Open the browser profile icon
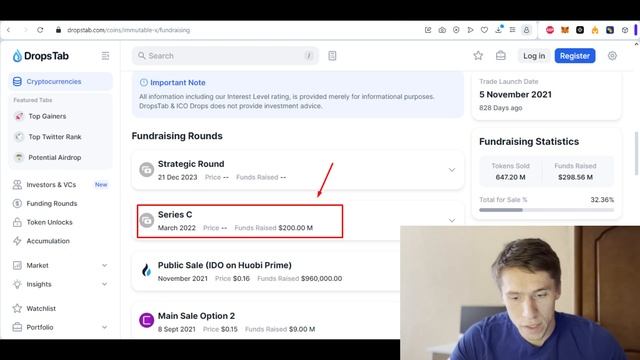This screenshot has height=360, width=640. (x=527, y=30)
